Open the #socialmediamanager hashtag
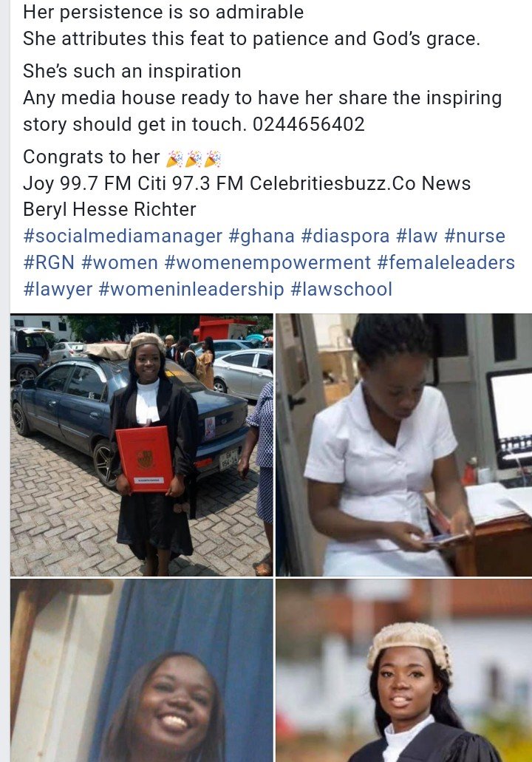This screenshot has height=762, width=532. click(123, 237)
